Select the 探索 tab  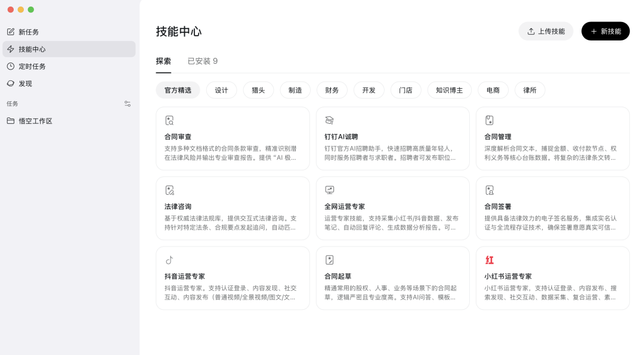[x=164, y=61]
